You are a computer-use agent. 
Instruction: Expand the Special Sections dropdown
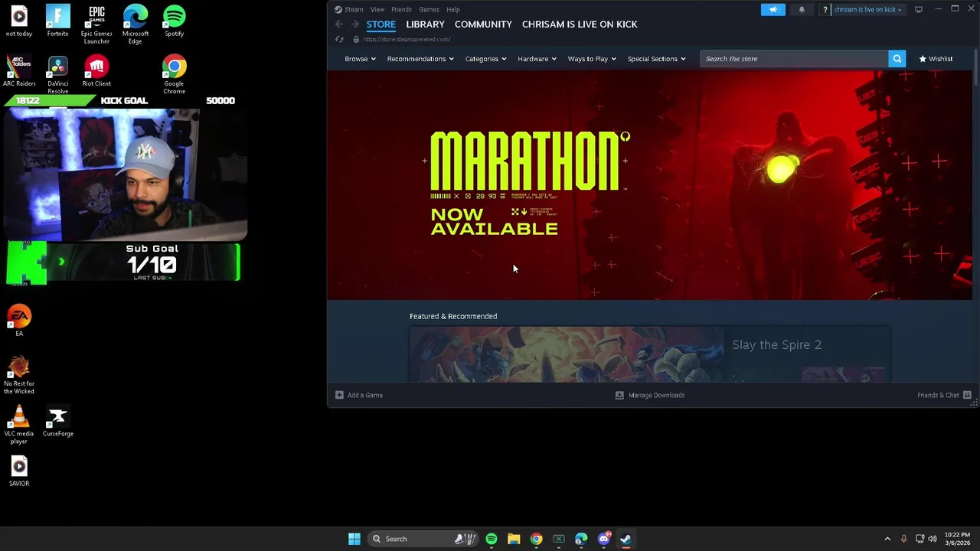tap(656, 59)
